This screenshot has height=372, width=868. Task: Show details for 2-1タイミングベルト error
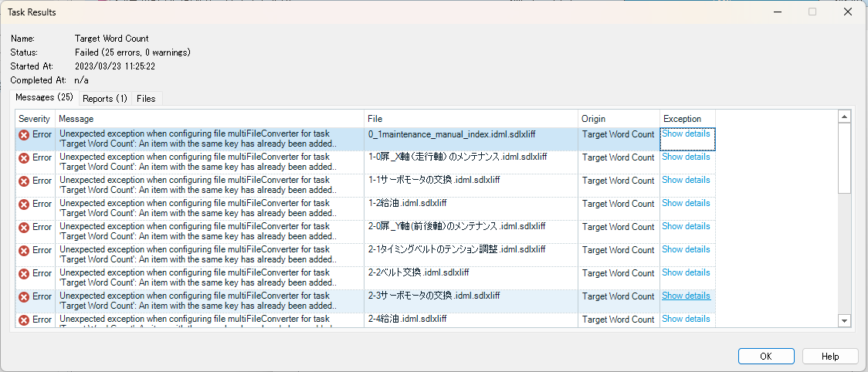coord(686,249)
